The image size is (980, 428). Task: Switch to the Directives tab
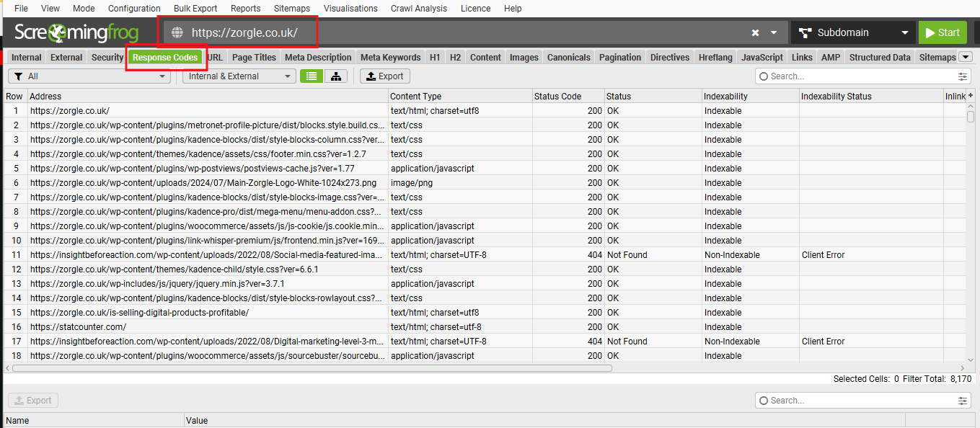(670, 58)
